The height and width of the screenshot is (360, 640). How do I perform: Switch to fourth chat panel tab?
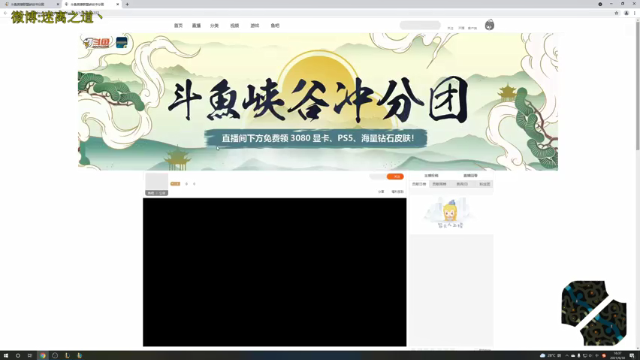tap(484, 184)
